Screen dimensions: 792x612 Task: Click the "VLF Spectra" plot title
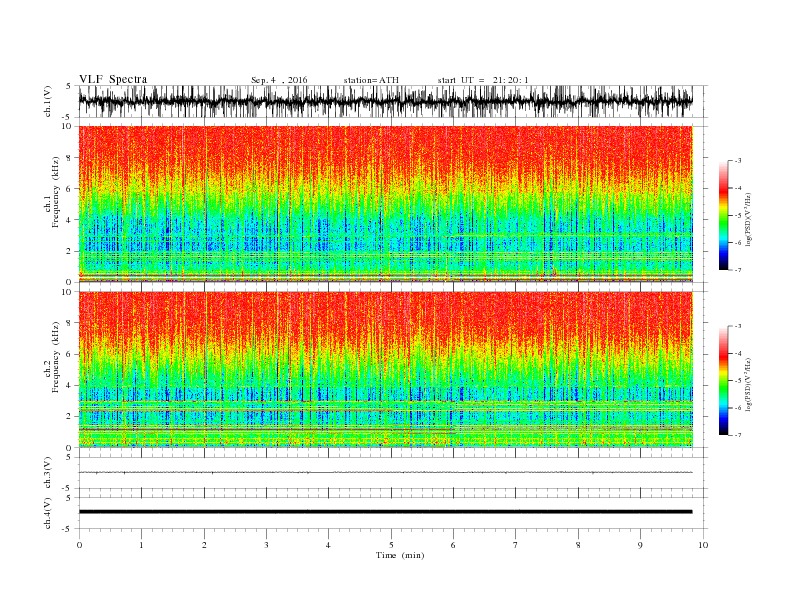(x=113, y=79)
